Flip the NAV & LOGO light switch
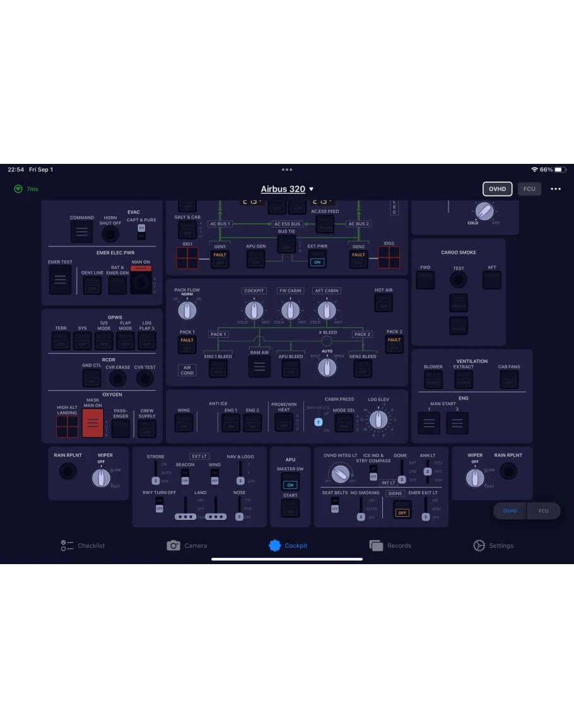Image resolution: width=574 pixels, height=728 pixels. pyautogui.click(x=240, y=473)
